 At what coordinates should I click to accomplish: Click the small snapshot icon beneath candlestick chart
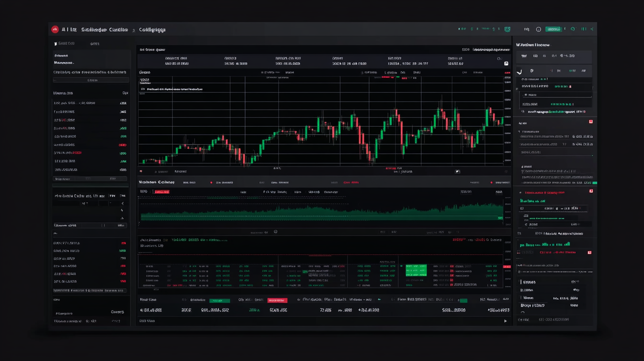pos(457,171)
